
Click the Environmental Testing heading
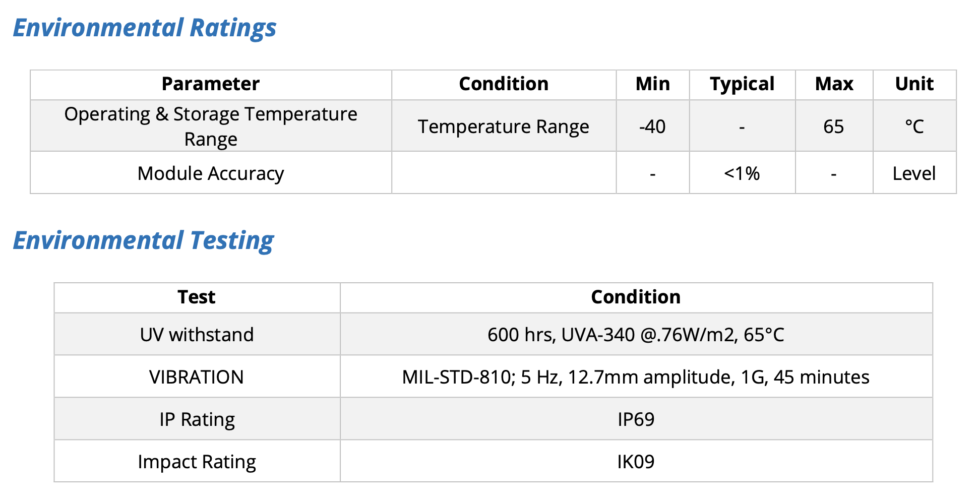tap(143, 240)
